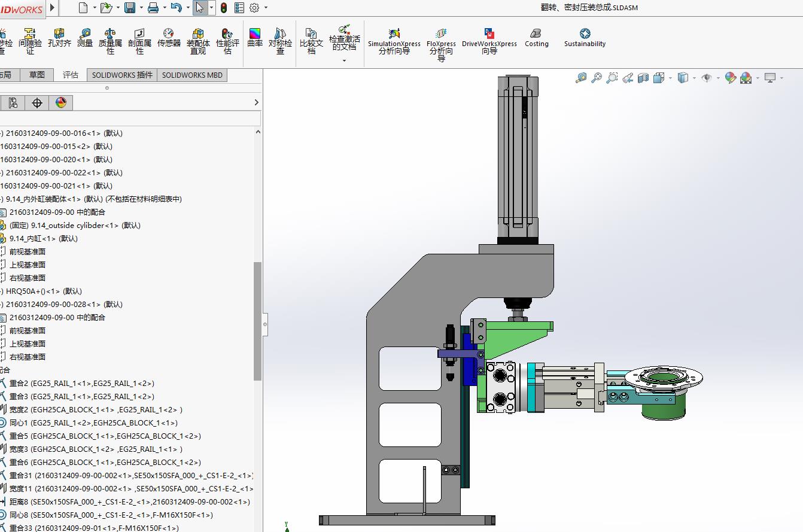
Task: Open the dropdown under 检查激活的文档
Action: click(x=344, y=60)
